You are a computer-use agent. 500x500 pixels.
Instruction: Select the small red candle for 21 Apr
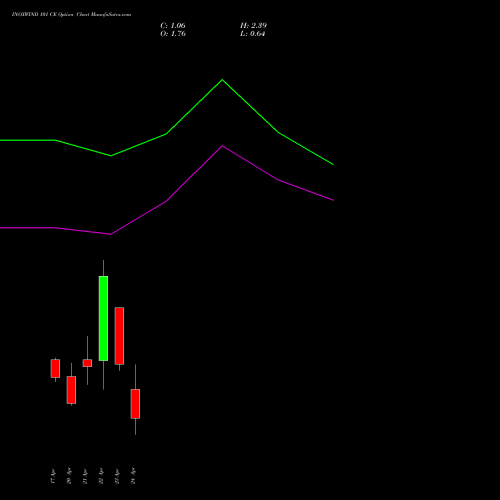87,363
